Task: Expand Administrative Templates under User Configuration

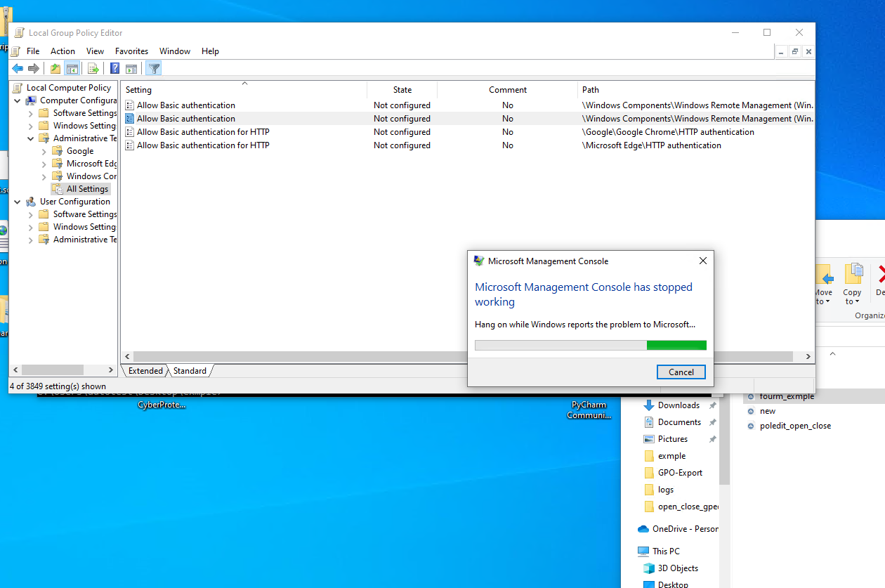Action: pyautogui.click(x=30, y=240)
